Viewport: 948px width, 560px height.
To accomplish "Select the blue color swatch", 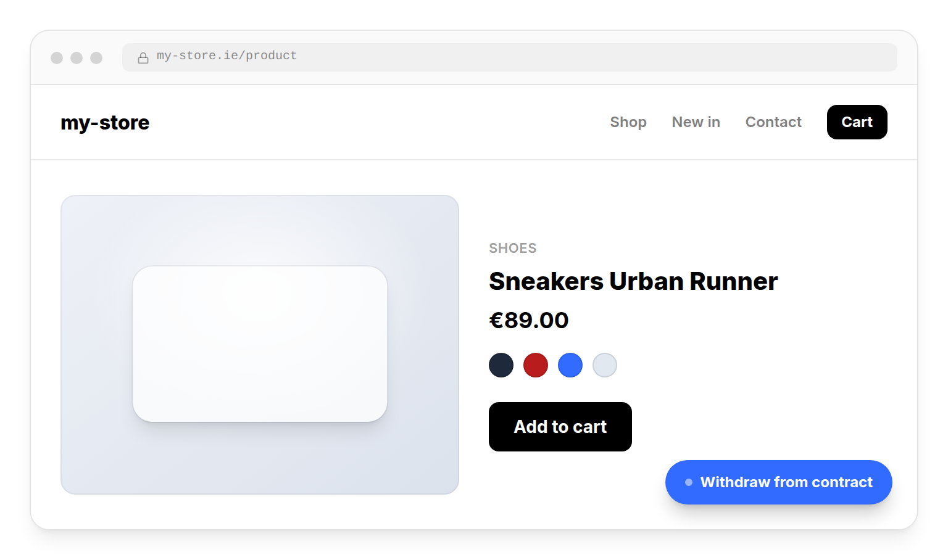I will (x=570, y=365).
